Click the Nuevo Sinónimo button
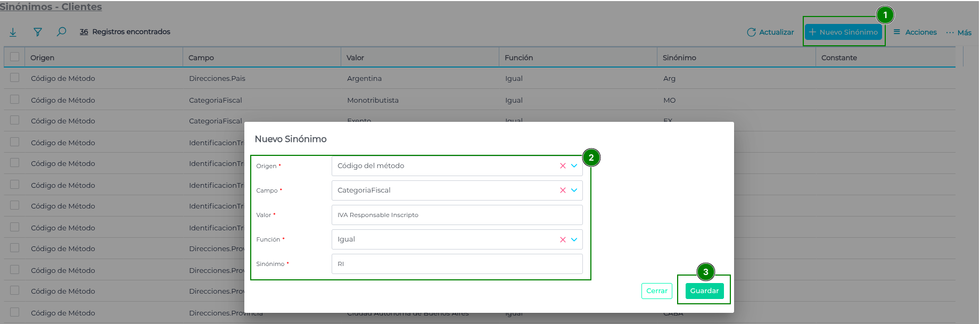980x324 pixels. point(843,32)
